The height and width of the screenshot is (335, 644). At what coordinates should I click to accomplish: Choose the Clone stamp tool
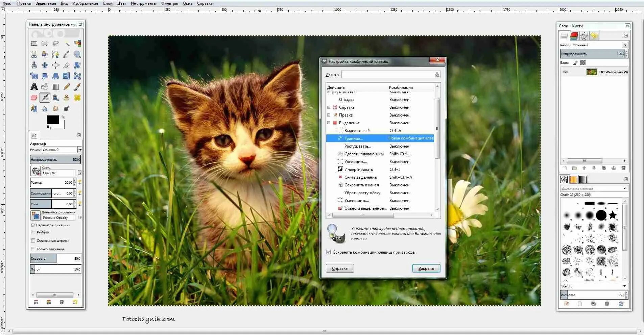pyautogui.click(x=67, y=98)
